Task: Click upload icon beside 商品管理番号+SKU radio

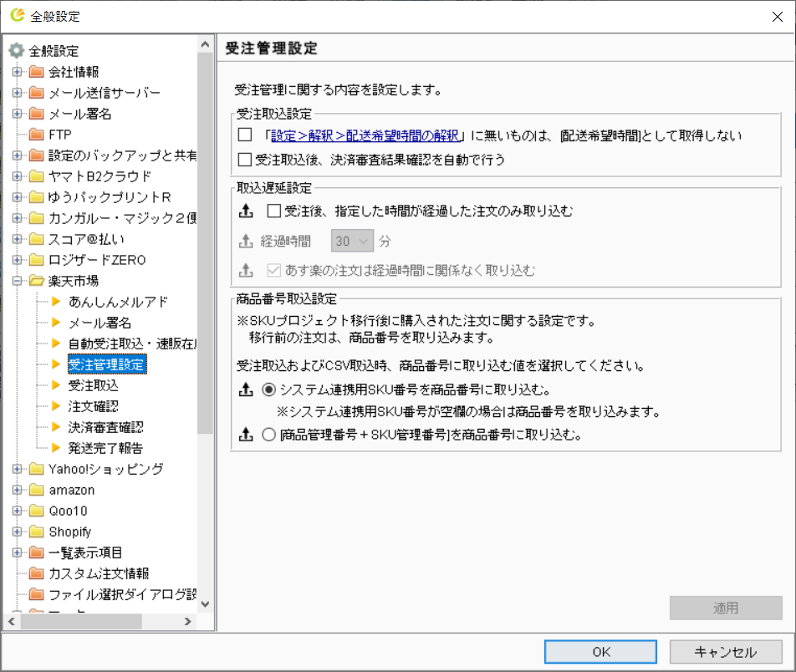Action: click(x=246, y=435)
